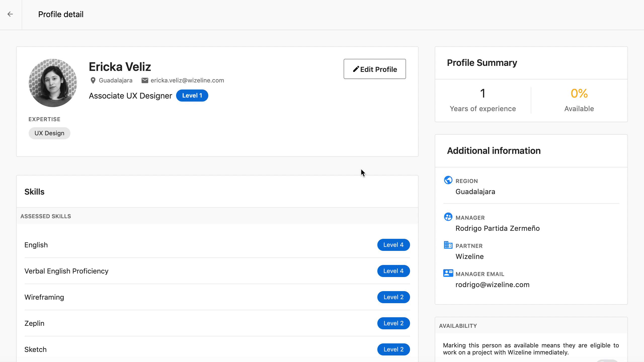
Task: Click the Profile detail page title
Action: tap(61, 14)
